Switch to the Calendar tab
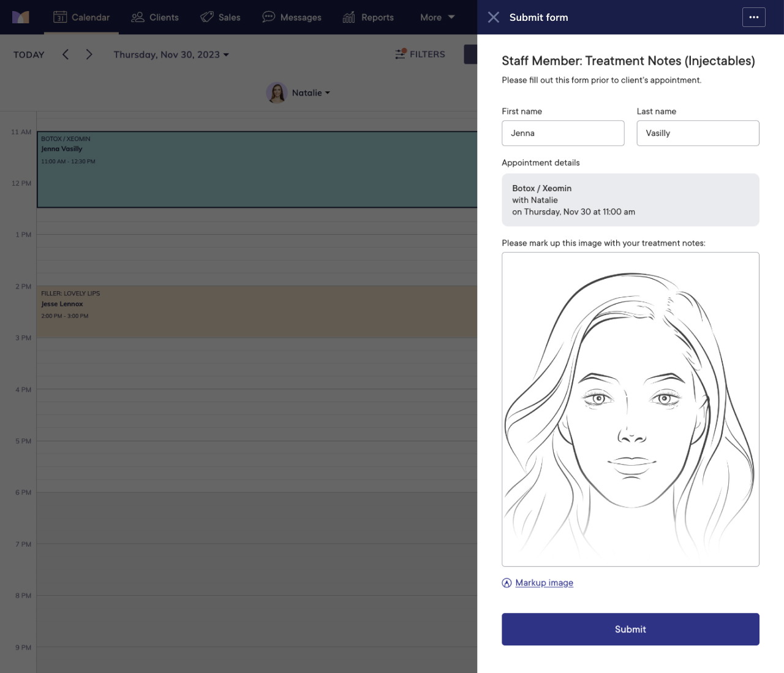 coord(81,17)
